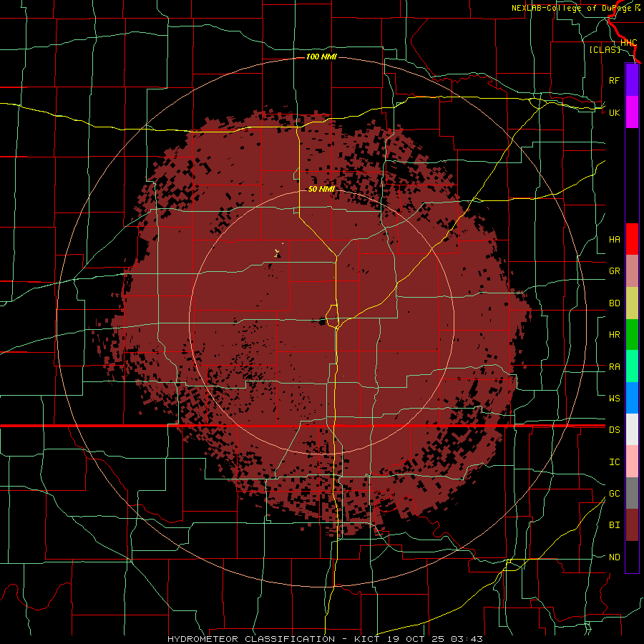Click the WS legend label
Viewport: 644px width, 644px height.
pos(614,398)
